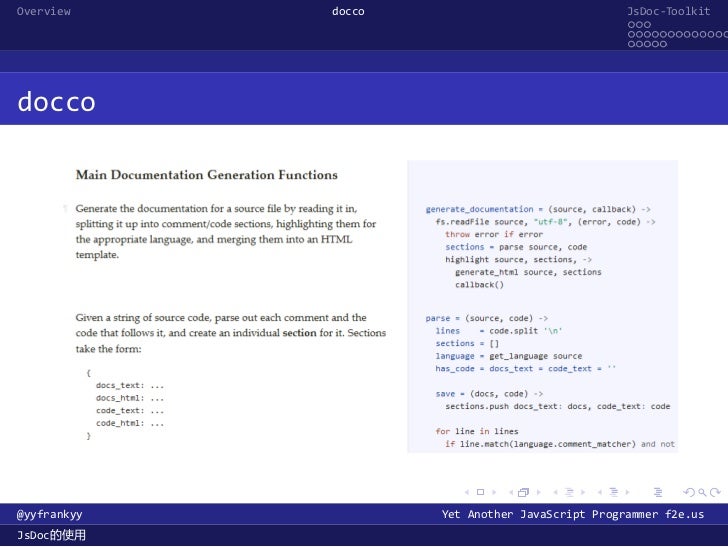Click the 'for line in lines' code line
This screenshot has height=547, width=728.
[x=477, y=431]
